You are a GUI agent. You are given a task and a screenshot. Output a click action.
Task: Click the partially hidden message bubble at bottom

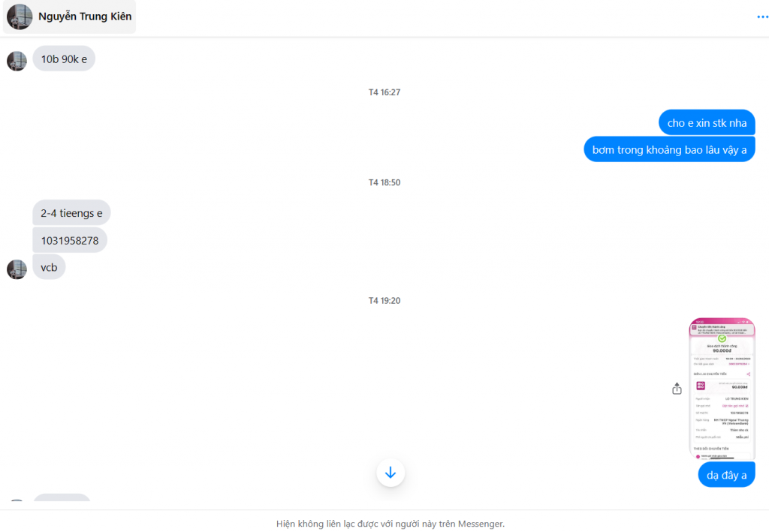point(62,498)
